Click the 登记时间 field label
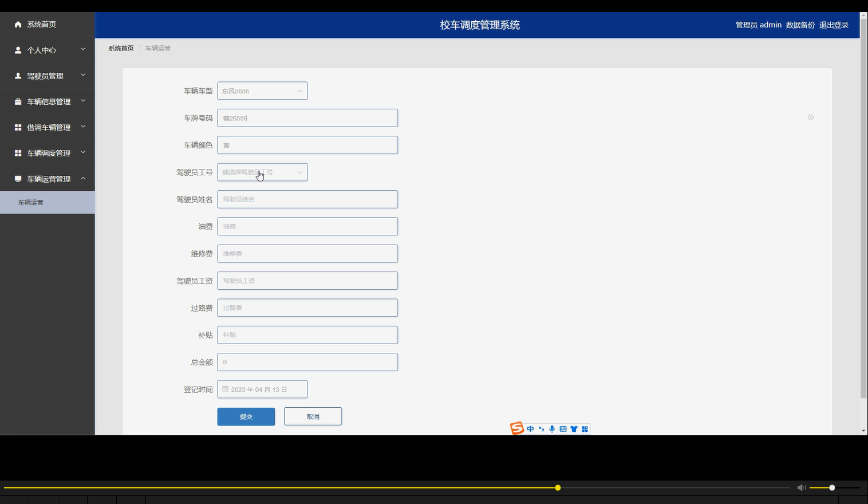Screen dimensions: 868x504 pos(198,389)
